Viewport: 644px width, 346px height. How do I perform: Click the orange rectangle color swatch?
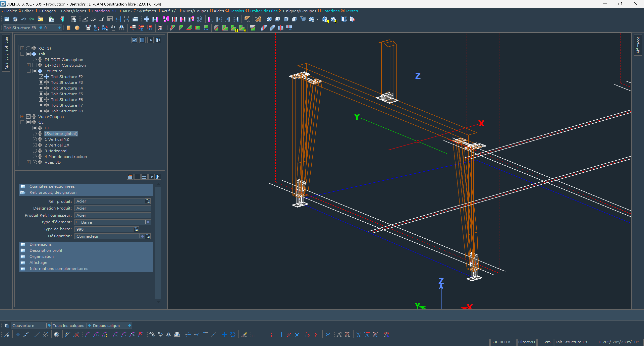click(x=69, y=28)
